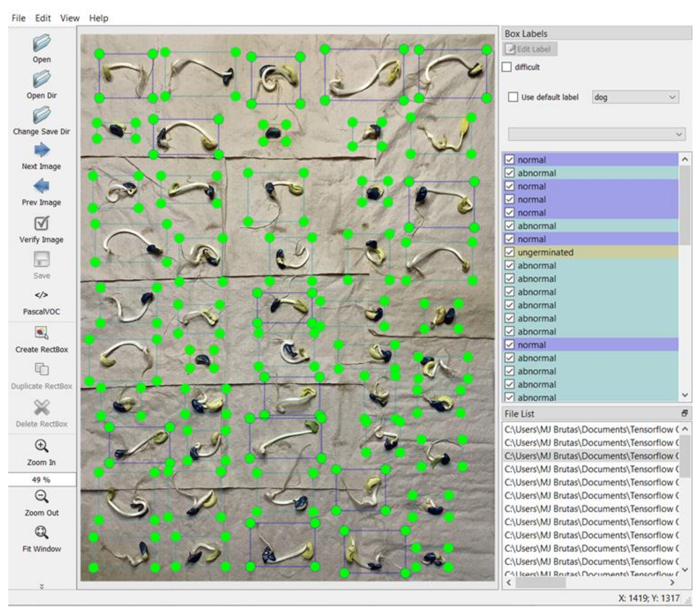Open the File menu
The image size is (700, 616).
(x=19, y=18)
